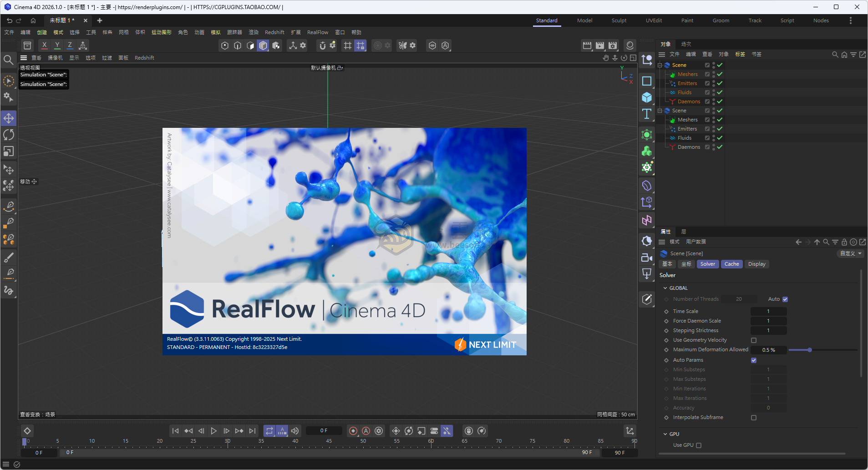Add a Cube primitive object
The height and width of the screenshot is (470, 868).
point(647,97)
